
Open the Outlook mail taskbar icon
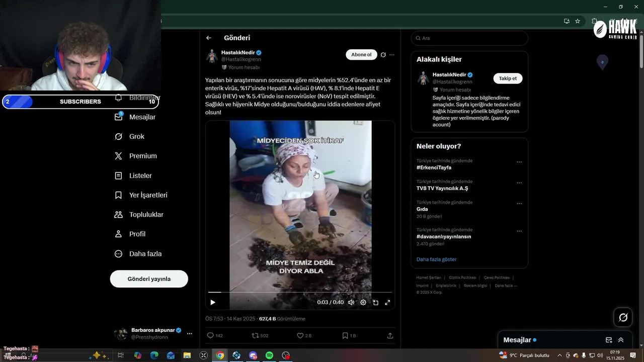point(171,355)
